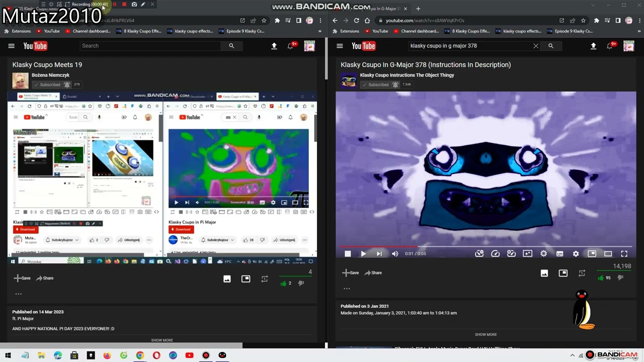The width and height of the screenshot is (644, 362).
Task: Open more actions ellipsis under Klasky Csupo Meets 19
Action: point(19,294)
